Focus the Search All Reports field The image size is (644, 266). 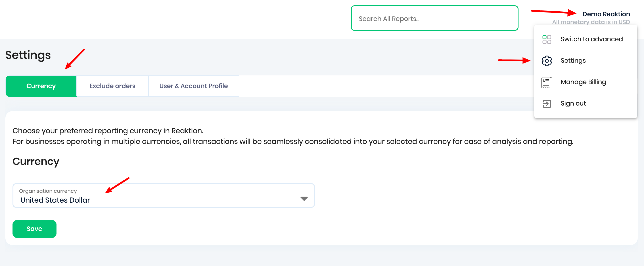434,19
